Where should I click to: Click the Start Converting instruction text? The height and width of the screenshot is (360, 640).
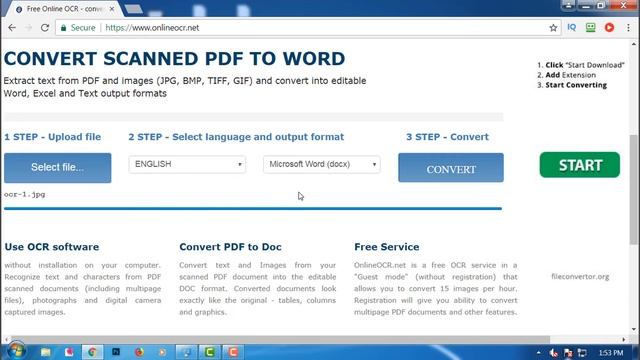pyautogui.click(x=576, y=85)
